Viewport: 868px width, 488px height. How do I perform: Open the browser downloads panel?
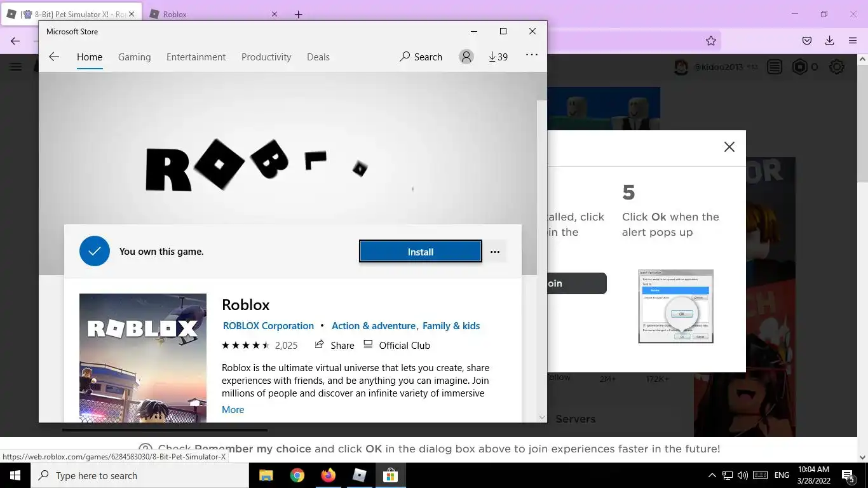pyautogui.click(x=829, y=41)
